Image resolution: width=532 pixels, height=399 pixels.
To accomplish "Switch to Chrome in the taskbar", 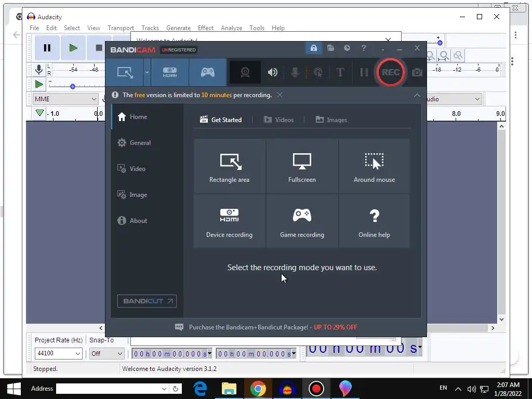I will pyautogui.click(x=258, y=389).
